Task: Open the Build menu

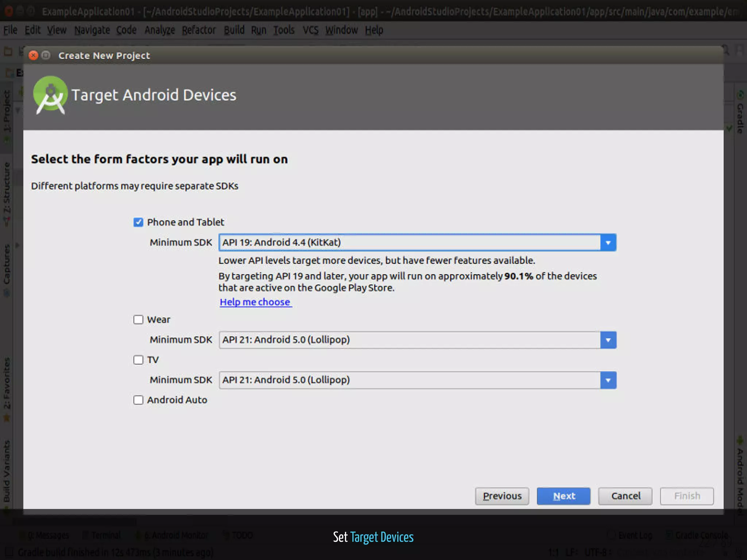Action: 234,30
